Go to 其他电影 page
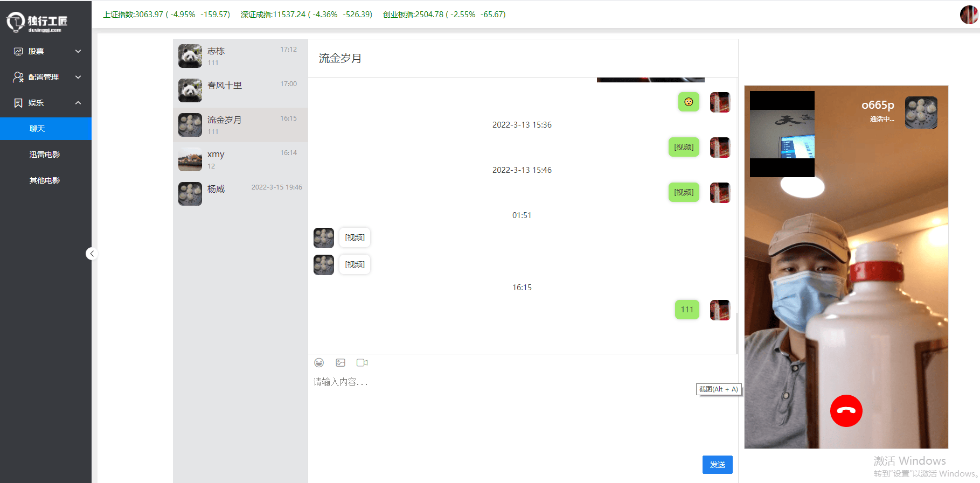980x483 pixels. point(45,180)
